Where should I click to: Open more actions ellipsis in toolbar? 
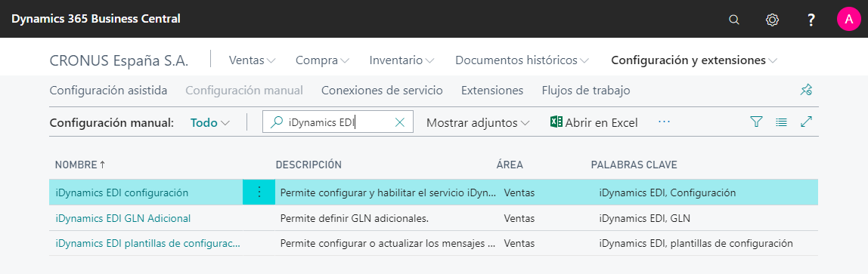(665, 122)
